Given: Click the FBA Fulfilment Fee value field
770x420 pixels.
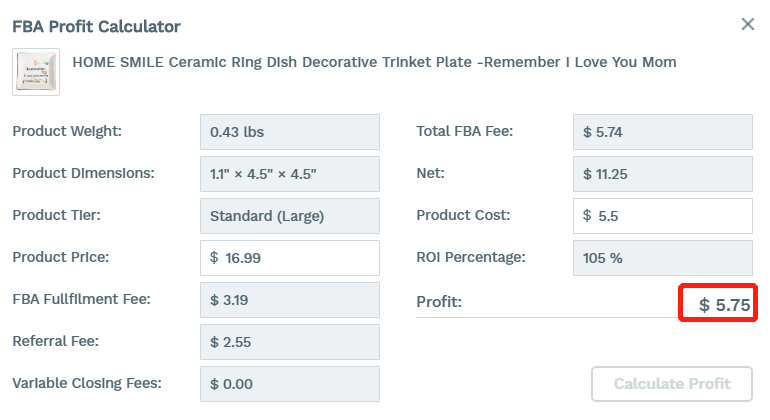Looking at the screenshot, I should coord(290,300).
